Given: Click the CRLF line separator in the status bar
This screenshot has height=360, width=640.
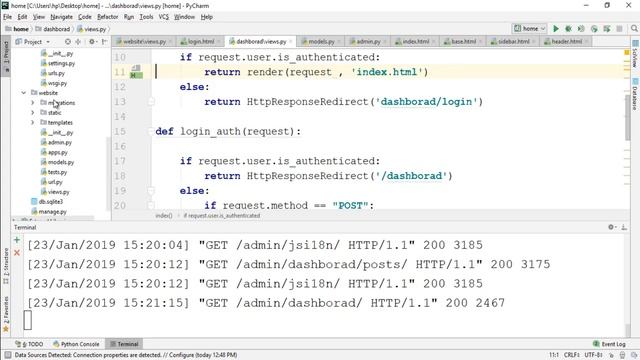Looking at the screenshot, I should pyautogui.click(x=572, y=355).
